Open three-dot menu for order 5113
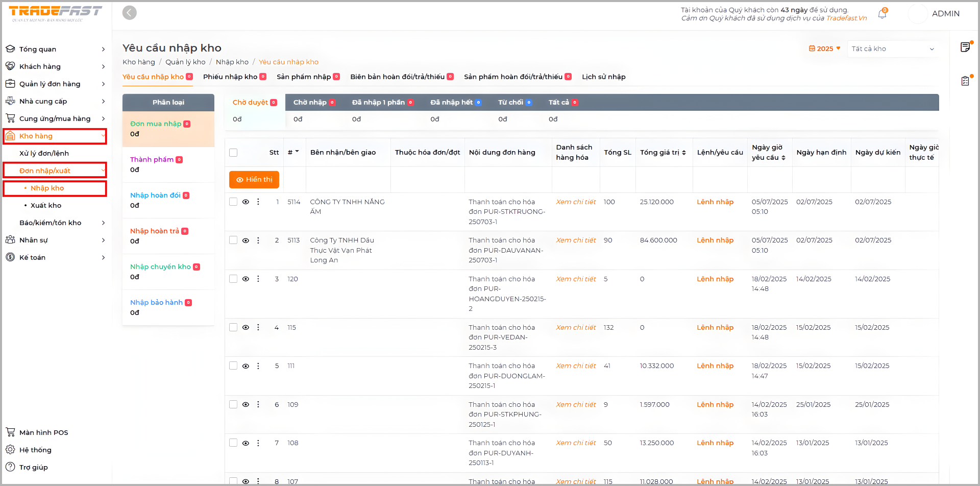This screenshot has width=980, height=486. [258, 240]
